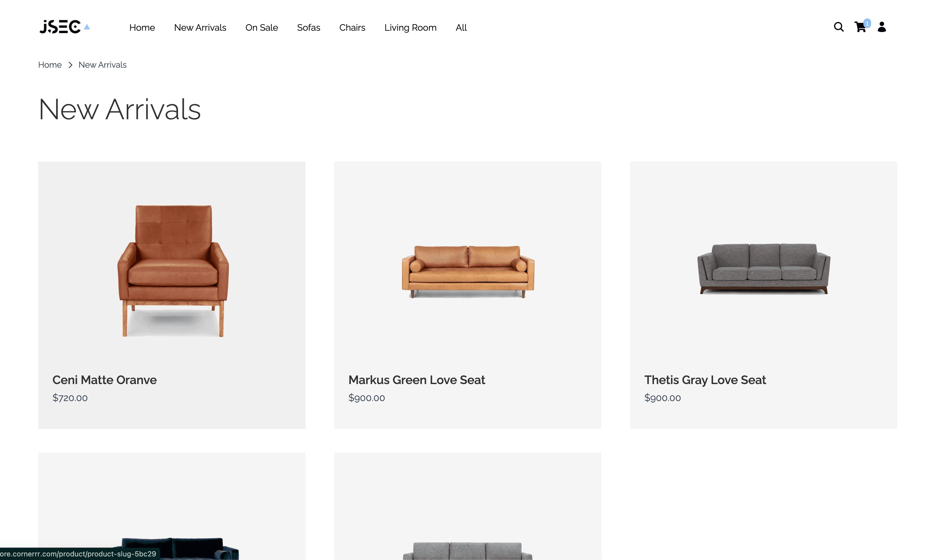Select Sofas in the navigation bar

[308, 27]
